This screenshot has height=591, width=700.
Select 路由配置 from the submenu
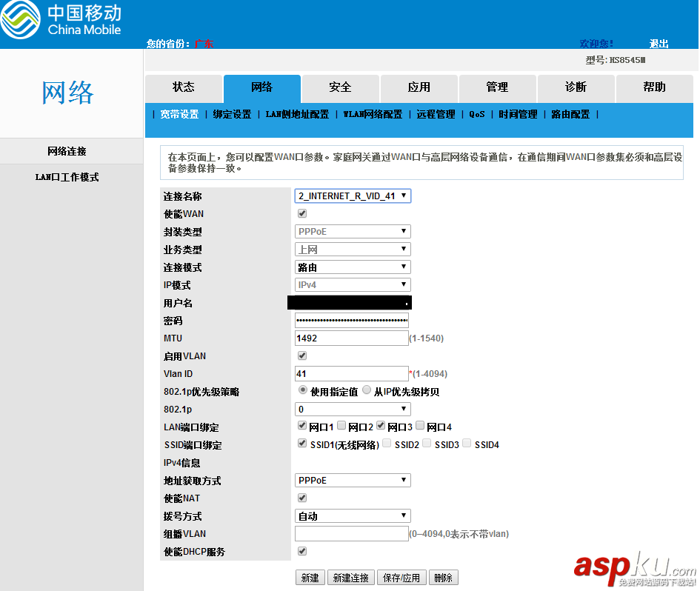click(x=571, y=114)
